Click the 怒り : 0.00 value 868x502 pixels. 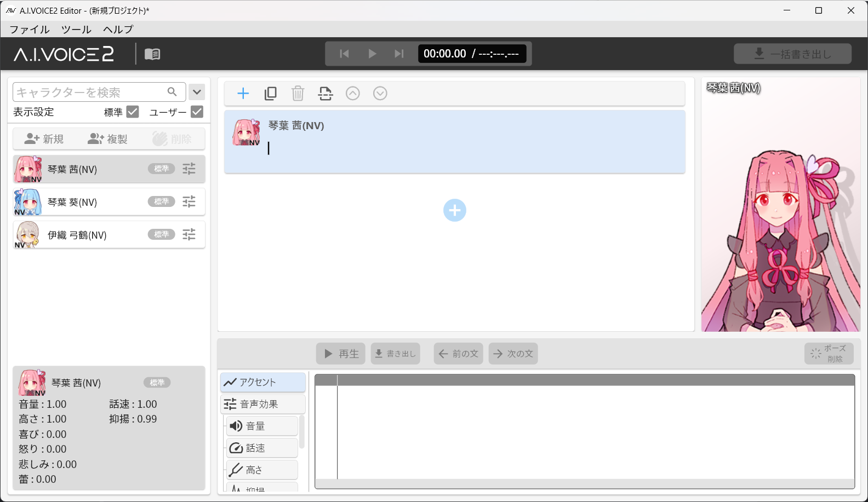[x=43, y=449]
